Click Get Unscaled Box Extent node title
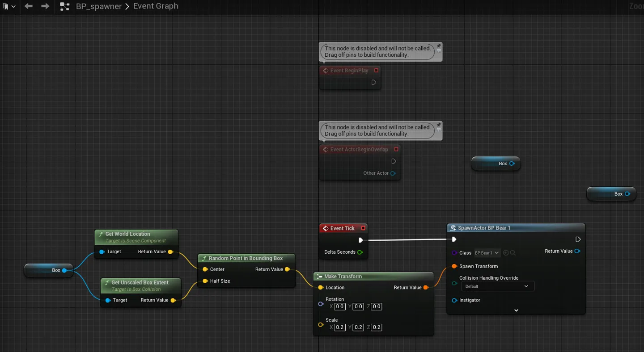The image size is (644, 352). pos(140,283)
